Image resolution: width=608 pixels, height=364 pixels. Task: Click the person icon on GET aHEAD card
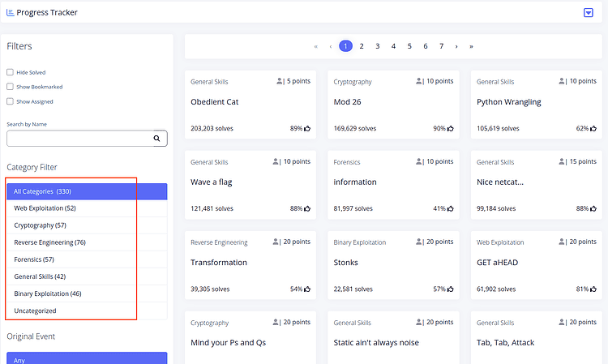(x=562, y=242)
